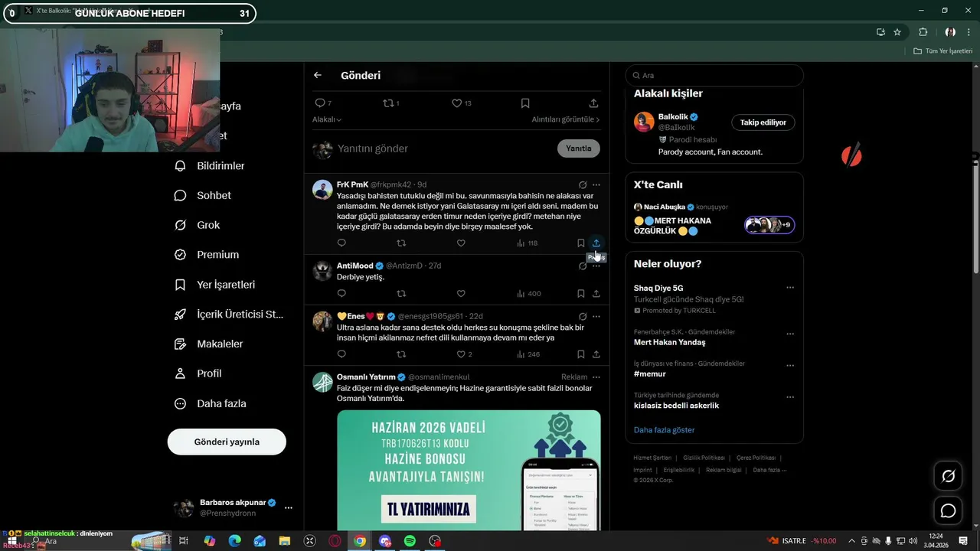This screenshot has width=980, height=551.
Task: Open floating messages chat button
Action: tap(948, 510)
